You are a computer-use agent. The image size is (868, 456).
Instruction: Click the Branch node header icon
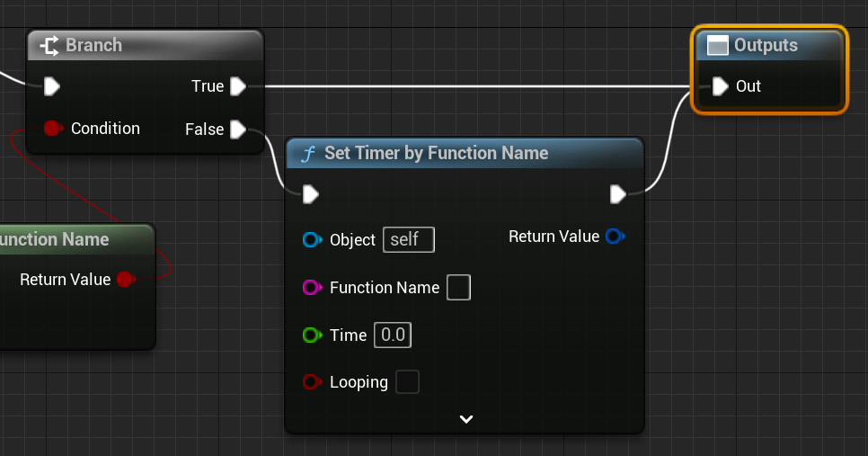tap(49, 46)
